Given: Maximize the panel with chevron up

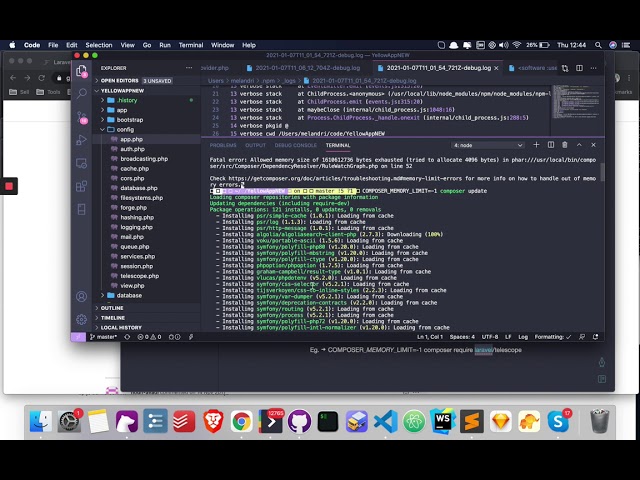Looking at the screenshot, I should coord(579,145).
